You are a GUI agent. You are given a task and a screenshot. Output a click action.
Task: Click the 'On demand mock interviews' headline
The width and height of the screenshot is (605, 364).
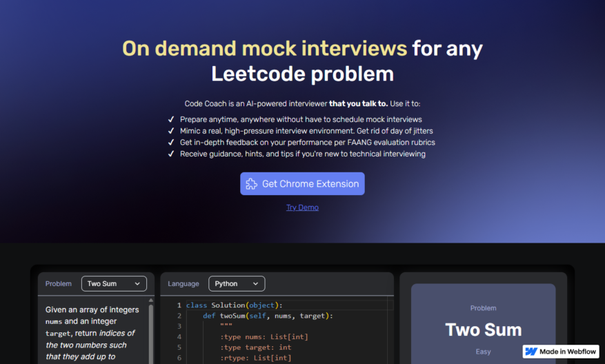264,48
